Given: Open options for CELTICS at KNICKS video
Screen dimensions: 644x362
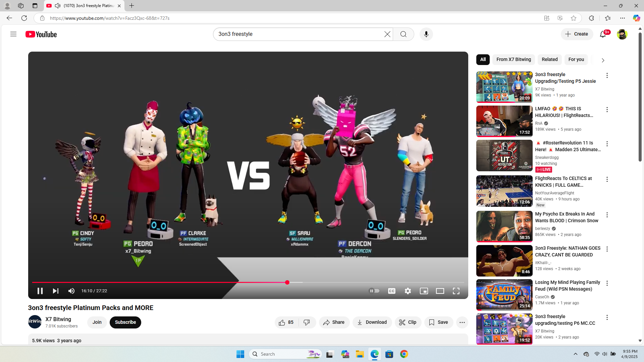Looking at the screenshot, I should 607,180.
